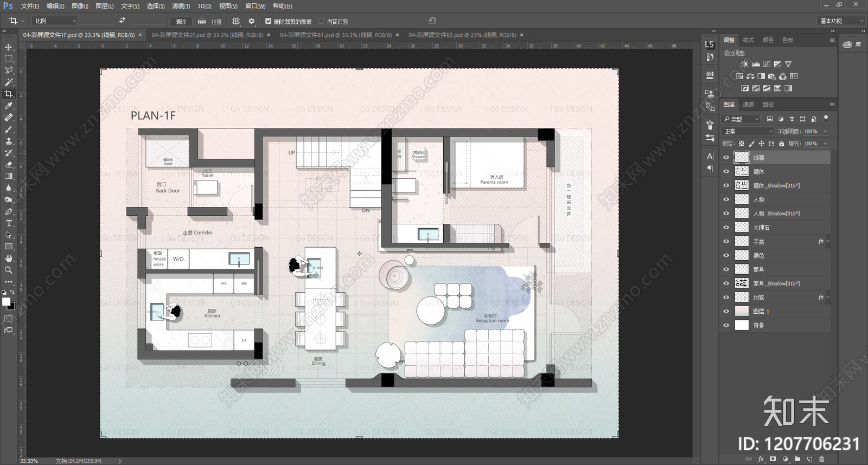
Task: Toggle delete cropped pixels checkbox
Action: (x=268, y=21)
